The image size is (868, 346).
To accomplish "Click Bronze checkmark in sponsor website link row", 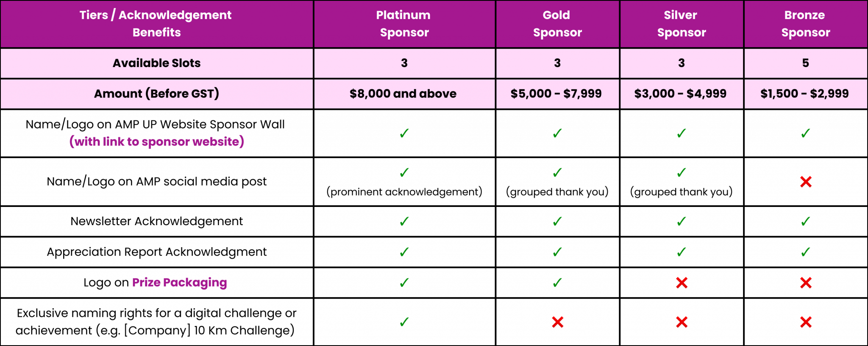I will [x=805, y=134].
